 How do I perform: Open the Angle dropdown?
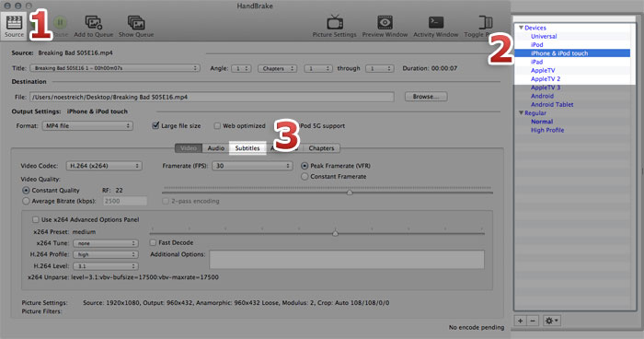pos(241,69)
